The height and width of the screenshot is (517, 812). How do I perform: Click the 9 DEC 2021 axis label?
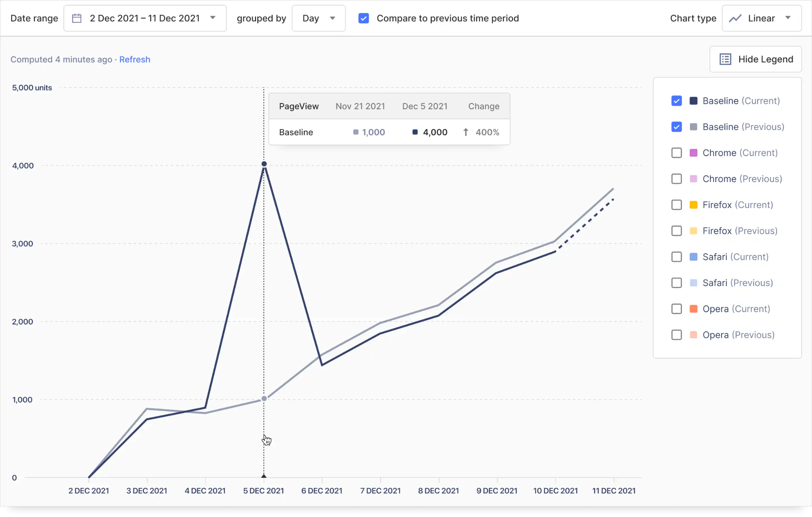497,490
